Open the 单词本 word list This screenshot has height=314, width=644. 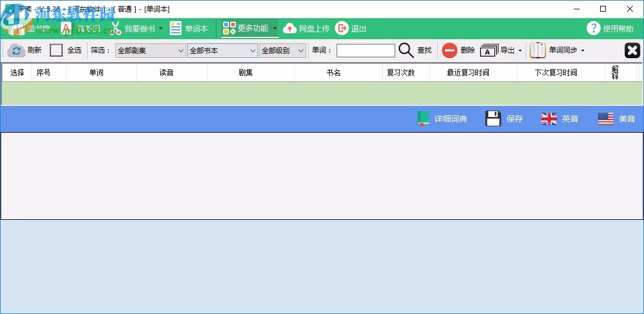(x=189, y=29)
